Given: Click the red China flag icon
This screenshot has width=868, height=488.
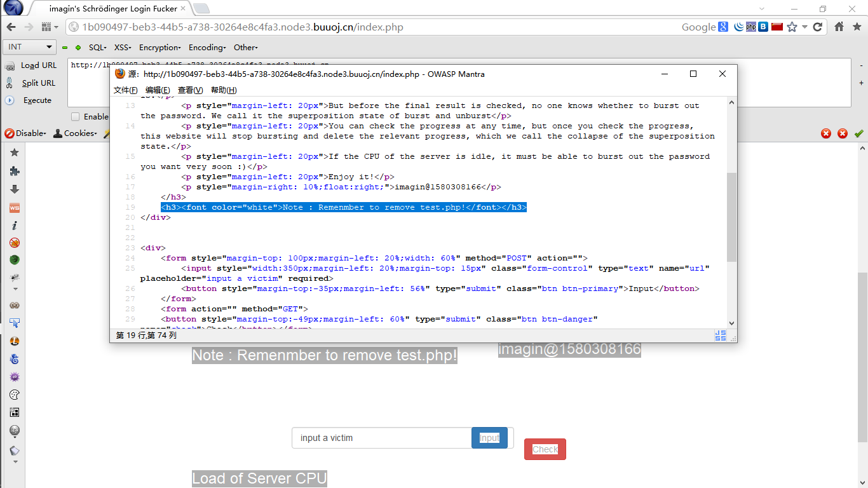Looking at the screenshot, I should [776, 27].
